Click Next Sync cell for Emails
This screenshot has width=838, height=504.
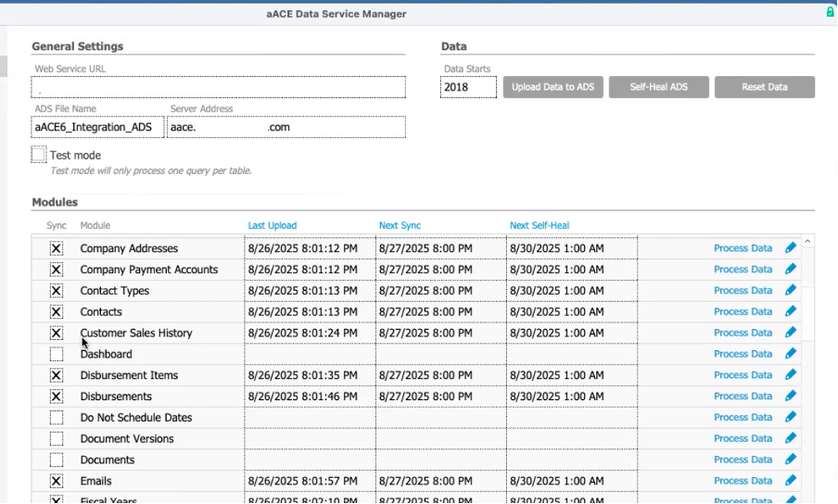441,481
